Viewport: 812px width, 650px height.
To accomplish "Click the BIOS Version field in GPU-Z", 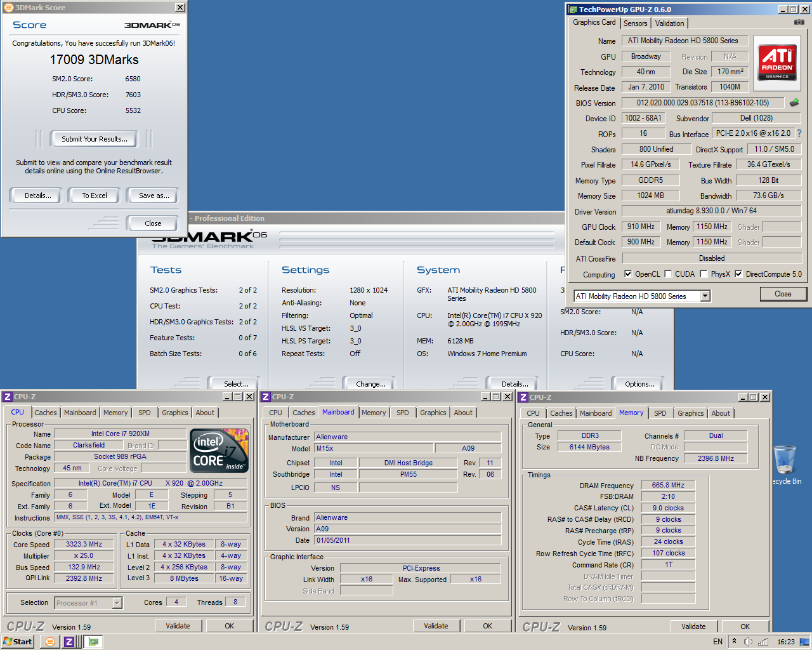I will tap(703, 103).
